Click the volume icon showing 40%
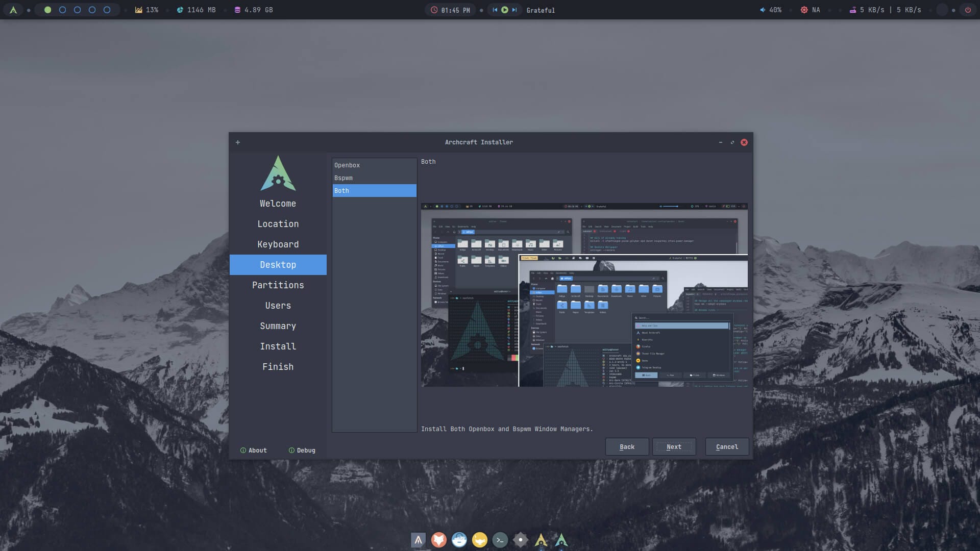 coord(769,9)
